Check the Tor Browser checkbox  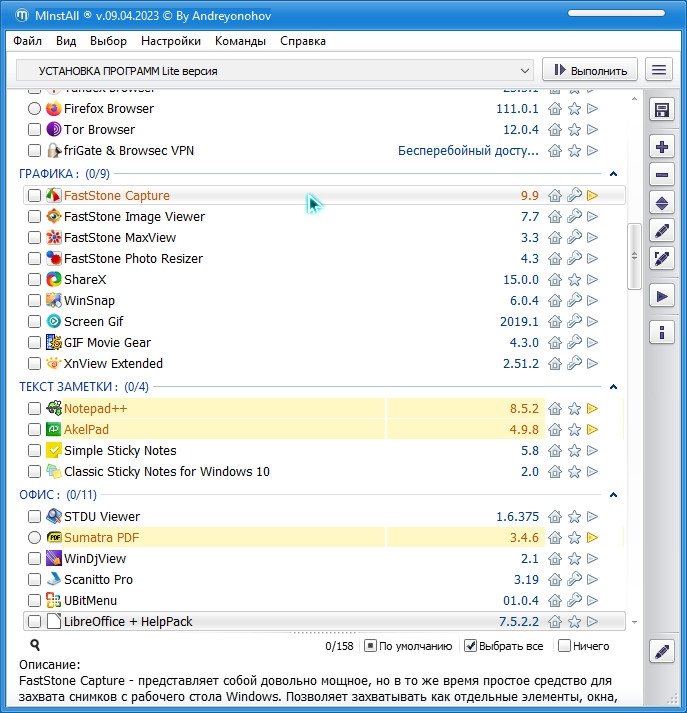pos(34,130)
